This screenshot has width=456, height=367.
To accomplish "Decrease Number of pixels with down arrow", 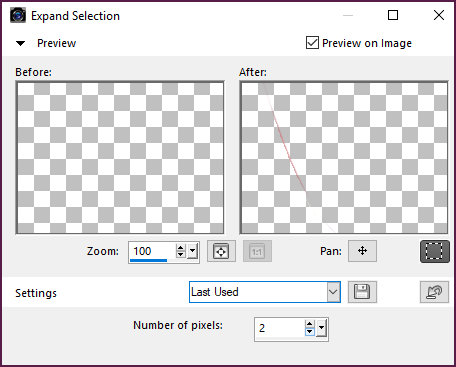I will 310,331.
